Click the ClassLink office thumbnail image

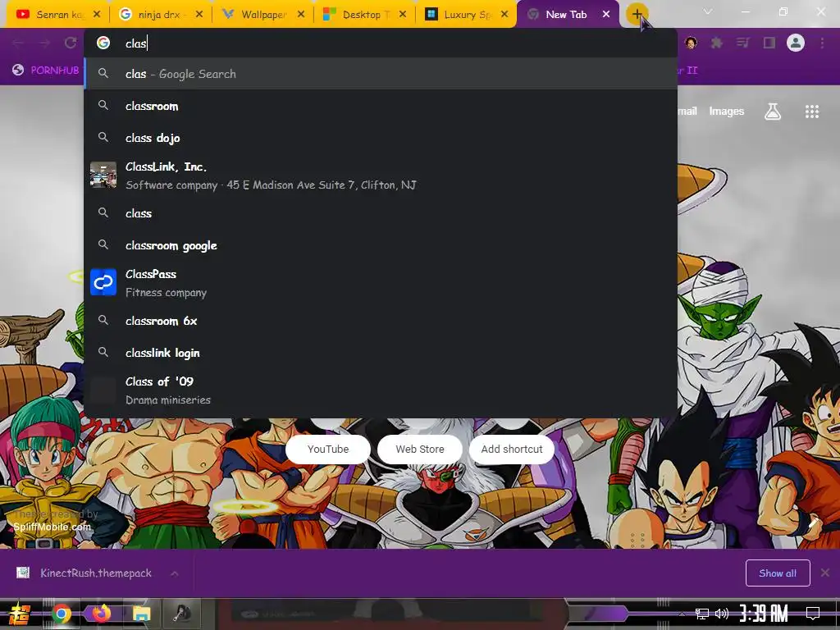pyautogui.click(x=103, y=176)
